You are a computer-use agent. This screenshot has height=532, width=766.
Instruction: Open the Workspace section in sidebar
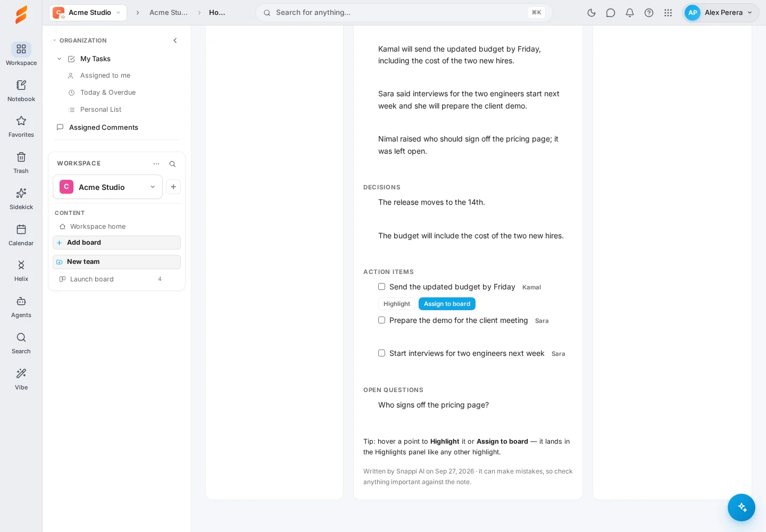click(21, 54)
